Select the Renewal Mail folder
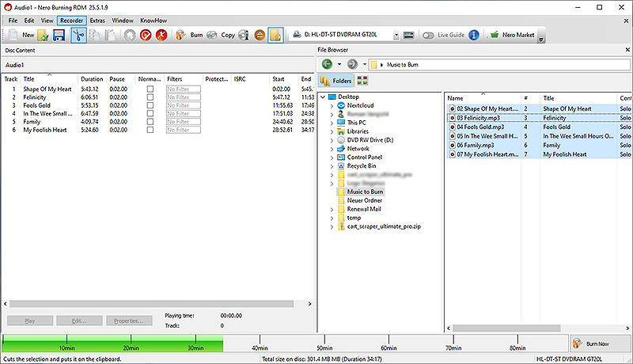 click(x=364, y=209)
